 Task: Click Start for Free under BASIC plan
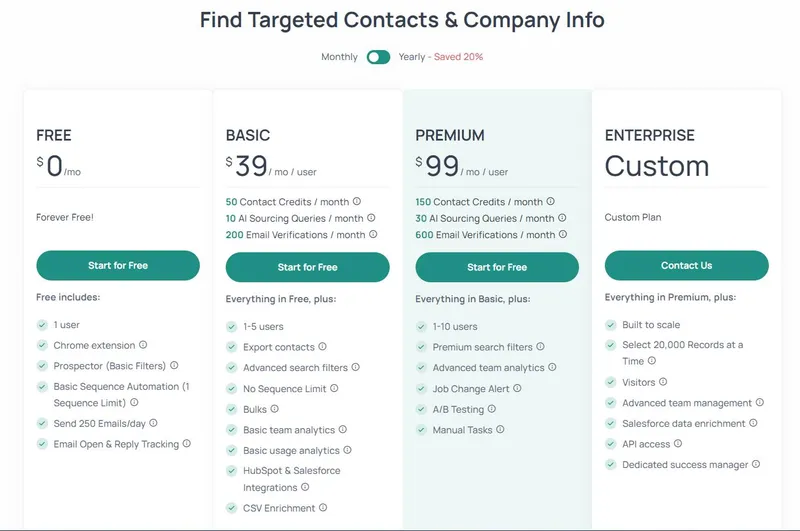pyautogui.click(x=308, y=267)
